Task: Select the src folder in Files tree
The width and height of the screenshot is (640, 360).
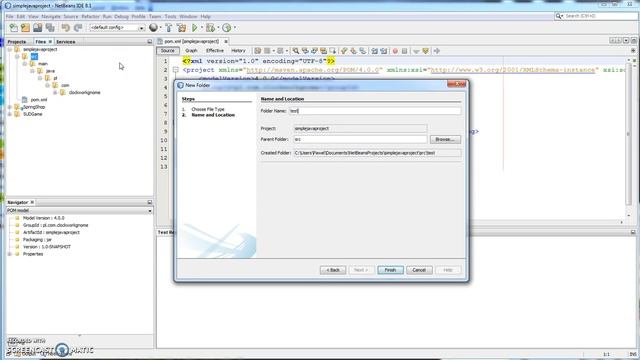Action: [34, 57]
